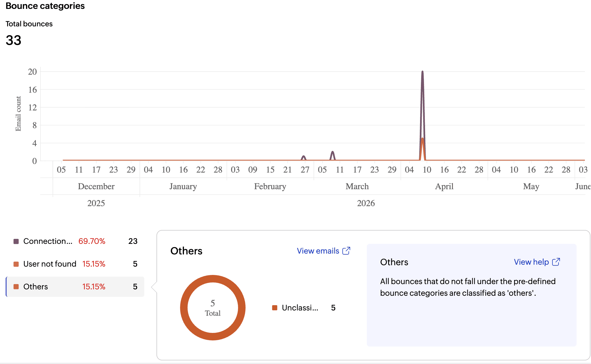Click the tall April purple spike peak
Screen dimensions: 591x364
[x=422, y=72]
